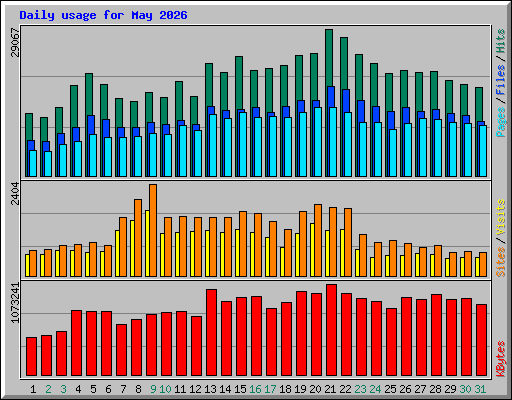Select the red KBytes bar for day 31
Image resolution: width=512 pixels, height=400 pixels.
(481, 340)
